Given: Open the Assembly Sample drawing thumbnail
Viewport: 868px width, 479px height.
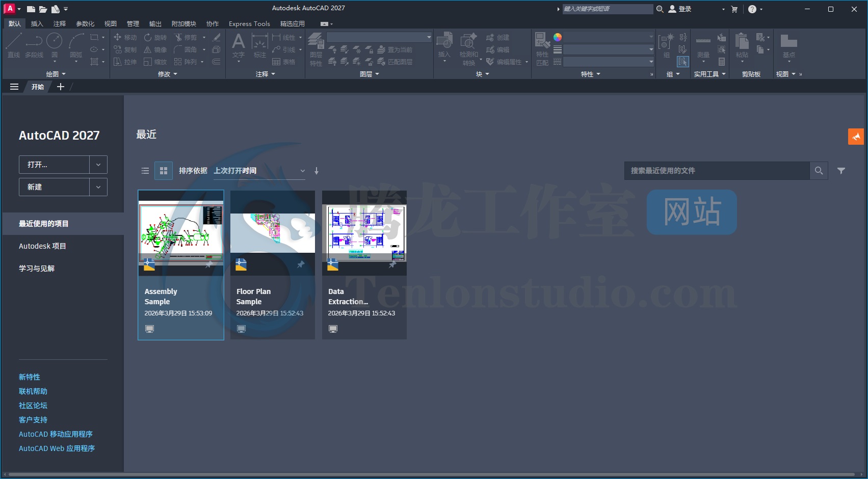Looking at the screenshot, I should point(181,232).
